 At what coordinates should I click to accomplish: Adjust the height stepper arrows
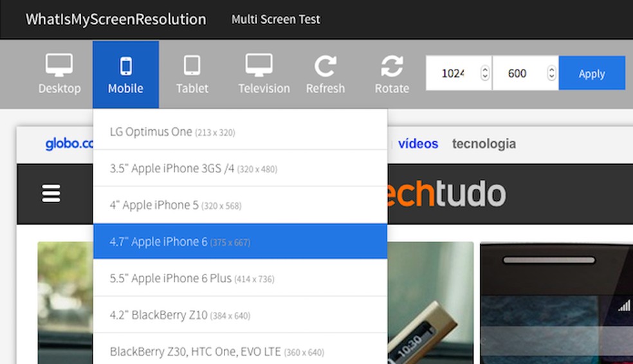(x=551, y=73)
